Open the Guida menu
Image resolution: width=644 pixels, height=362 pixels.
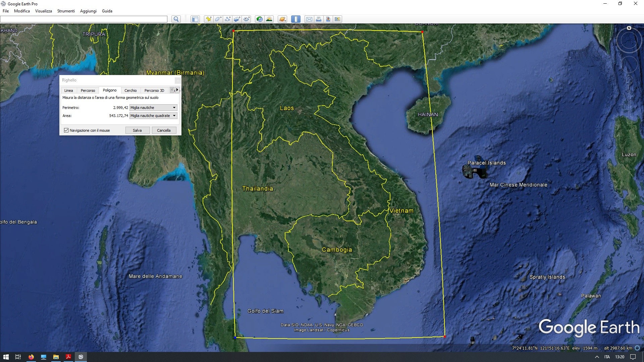107,11
